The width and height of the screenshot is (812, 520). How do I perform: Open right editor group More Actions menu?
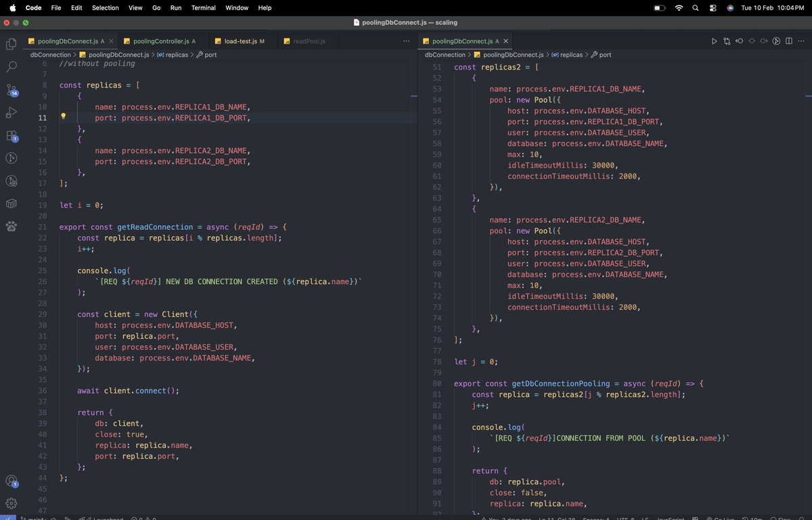pos(801,41)
